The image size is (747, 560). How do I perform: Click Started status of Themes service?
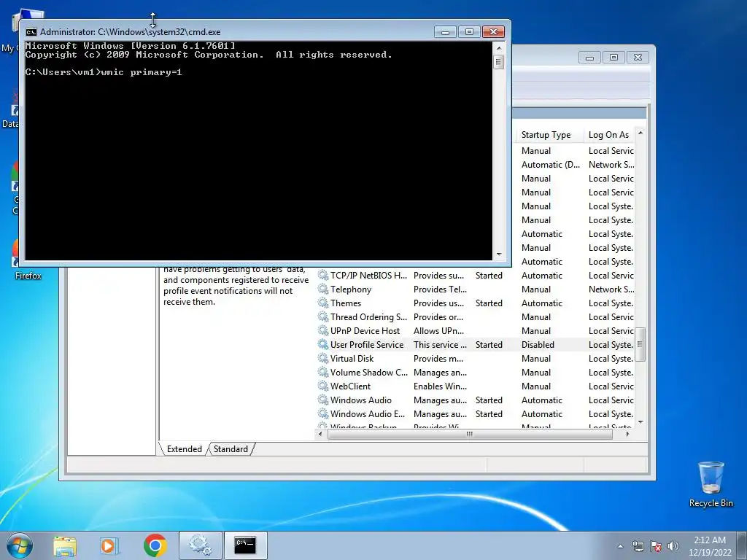click(x=489, y=303)
